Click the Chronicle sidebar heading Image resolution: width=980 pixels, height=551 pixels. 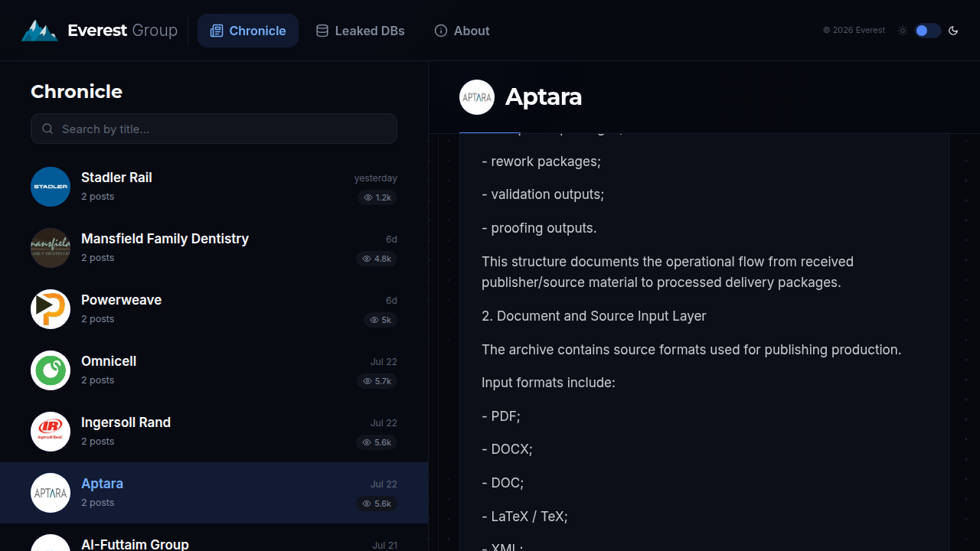(77, 92)
